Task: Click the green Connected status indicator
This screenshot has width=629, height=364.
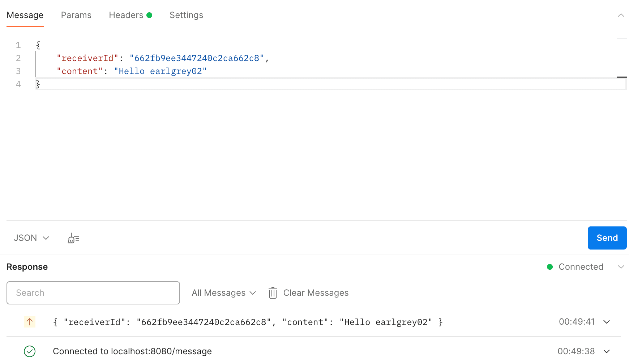Action: tap(550, 267)
